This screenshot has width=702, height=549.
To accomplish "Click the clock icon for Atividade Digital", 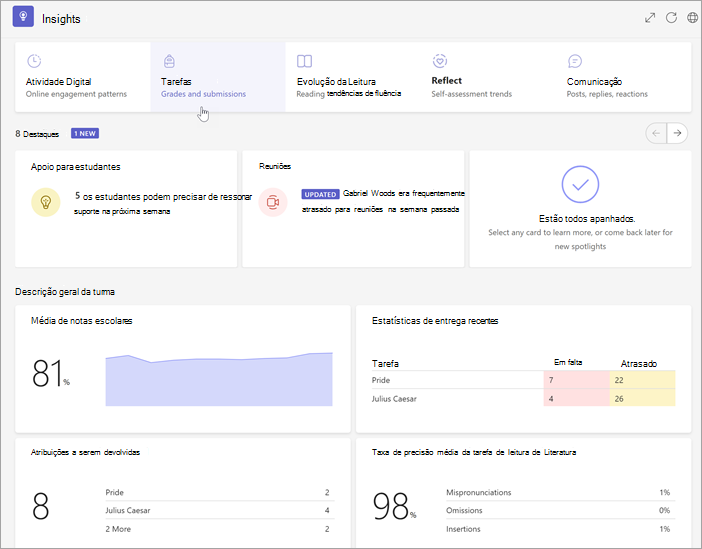I will (34, 60).
